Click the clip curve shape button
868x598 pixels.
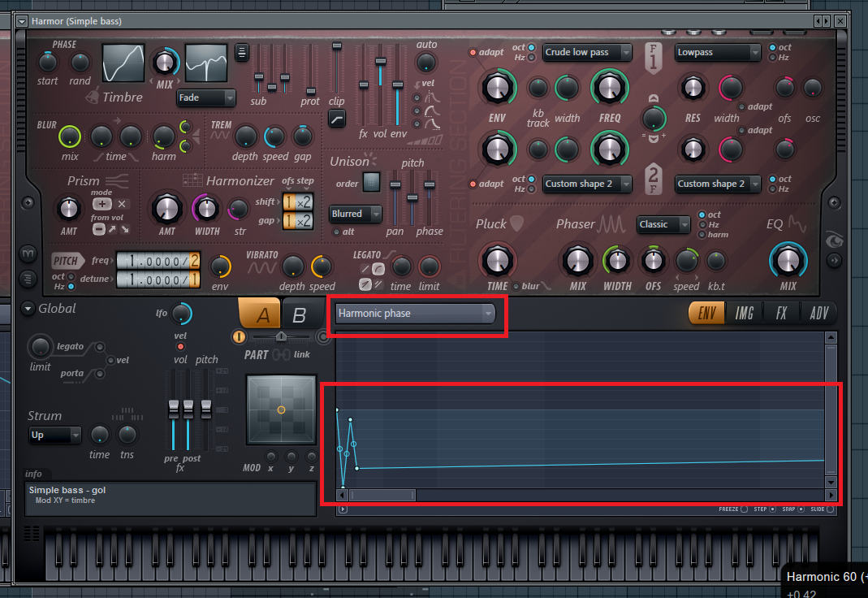point(337,119)
